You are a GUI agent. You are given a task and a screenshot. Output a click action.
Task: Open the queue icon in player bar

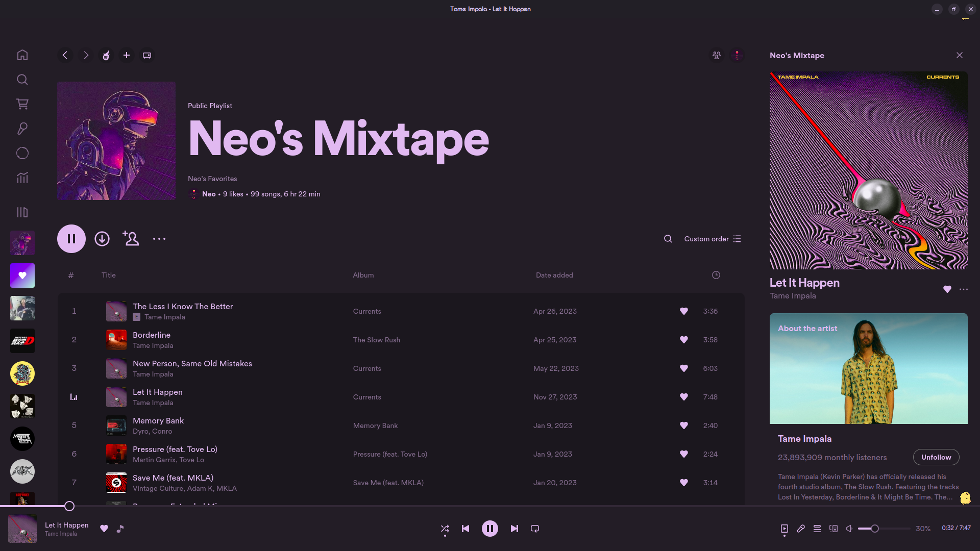pos(817,529)
